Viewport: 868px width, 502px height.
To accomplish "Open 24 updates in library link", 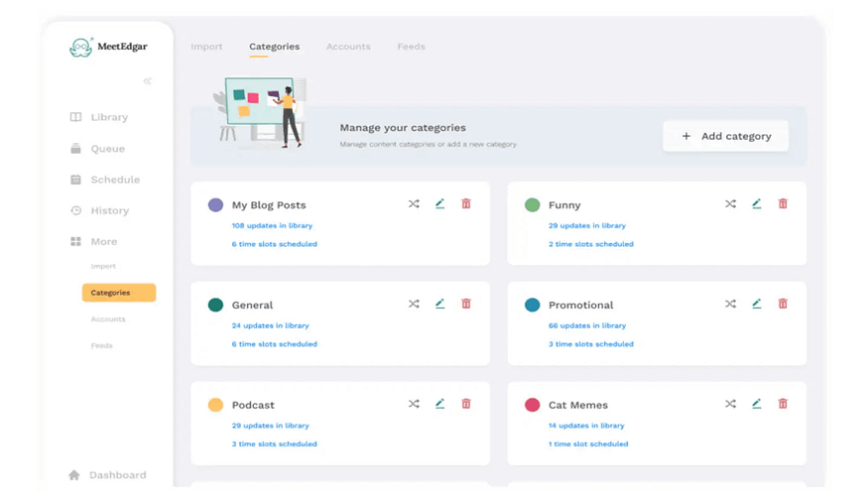I will click(x=270, y=325).
